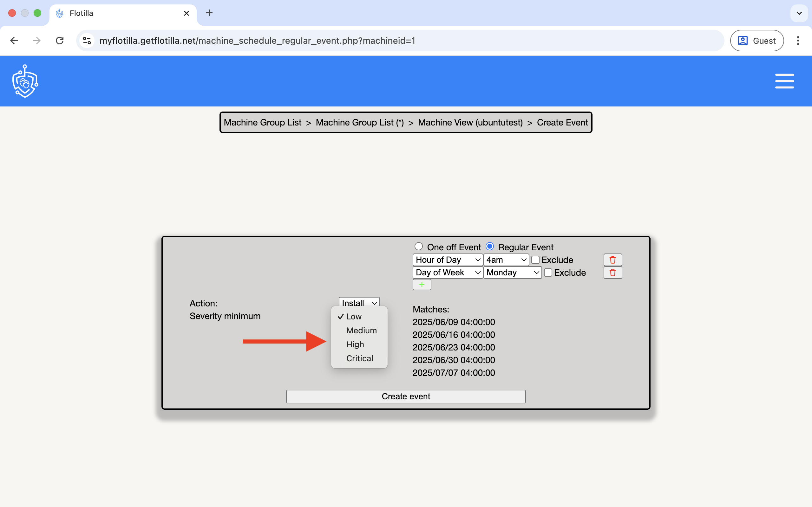This screenshot has height=507, width=812.
Task: Open browser three-dot menu
Action: 798,41
